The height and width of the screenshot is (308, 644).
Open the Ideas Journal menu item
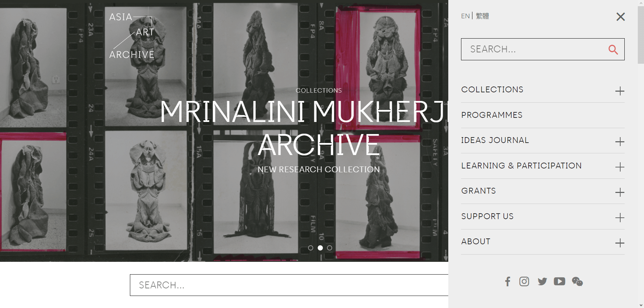pos(495,140)
